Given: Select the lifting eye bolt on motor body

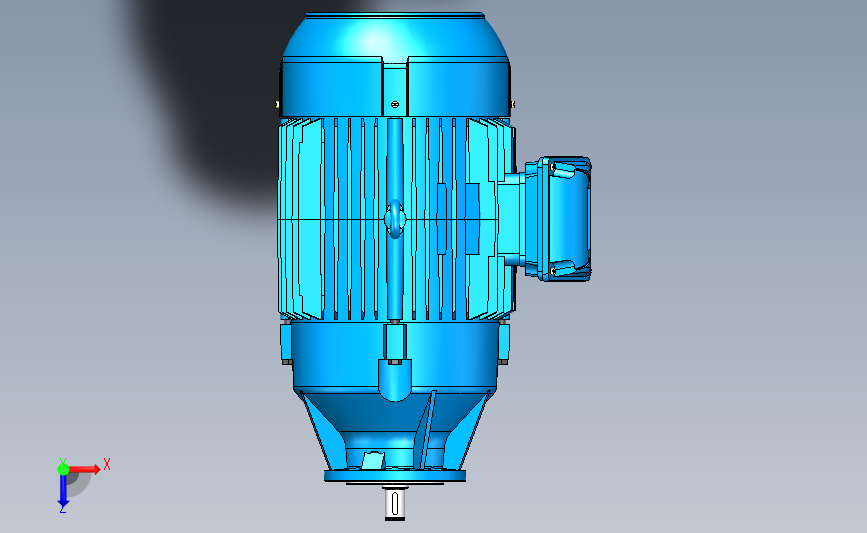Looking at the screenshot, I should [395, 219].
